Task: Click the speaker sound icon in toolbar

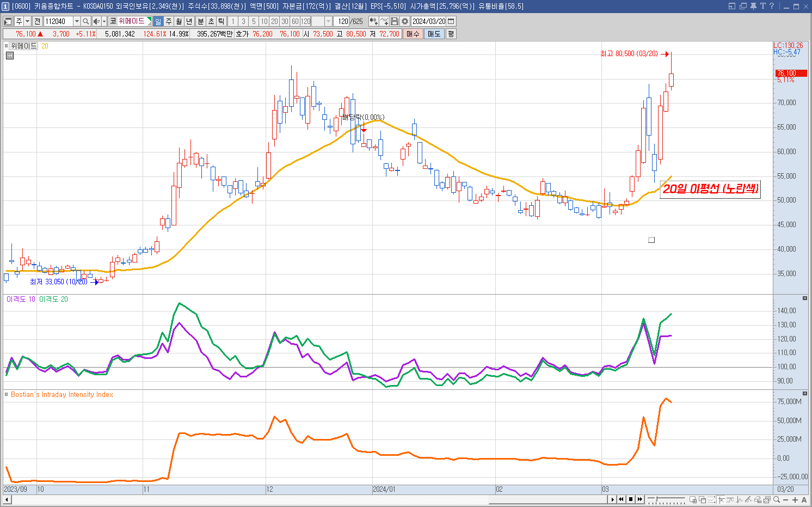Action: 96,21
